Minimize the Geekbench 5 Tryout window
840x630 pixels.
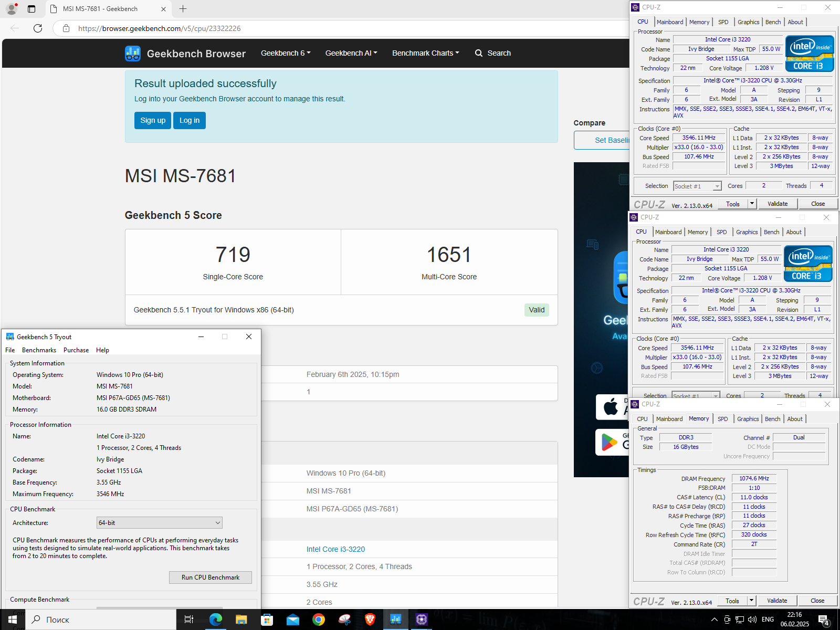(201, 337)
